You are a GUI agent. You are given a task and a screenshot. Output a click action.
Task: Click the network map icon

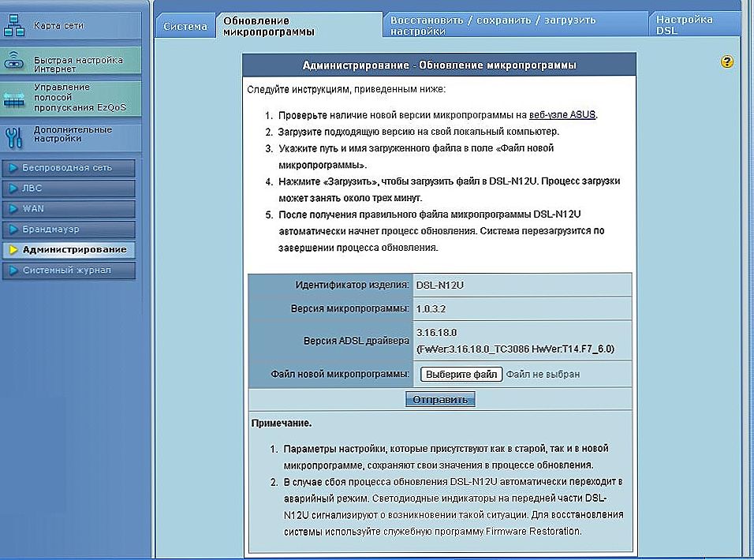[x=14, y=25]
